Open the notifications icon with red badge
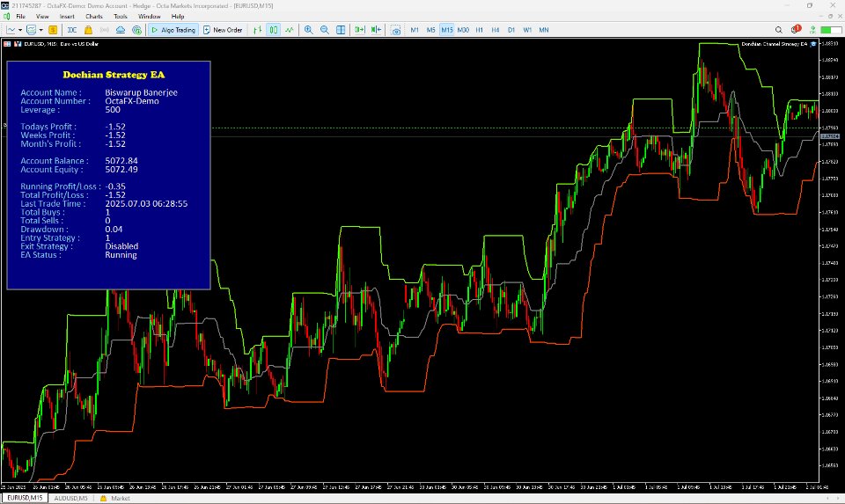Viewport: 845px width, 504px height. point(796,30)
